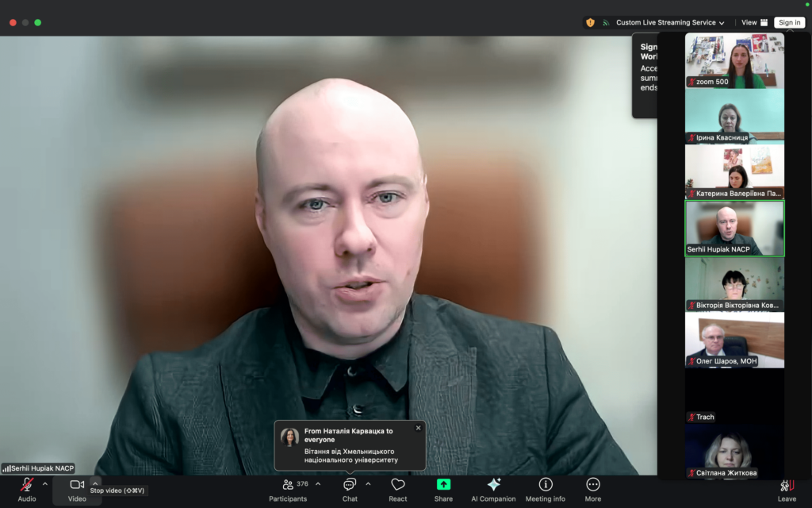Select the Ірина Квасниця participant thumbnail
Screen dimensions: 812x508
click(x=734, y=116)
